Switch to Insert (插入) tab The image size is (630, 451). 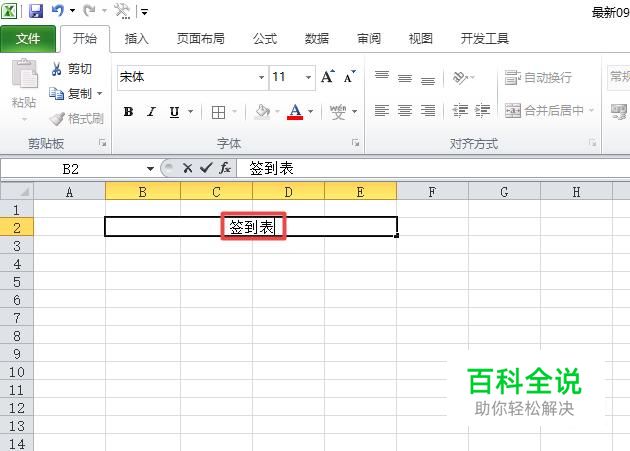[137, 39]
